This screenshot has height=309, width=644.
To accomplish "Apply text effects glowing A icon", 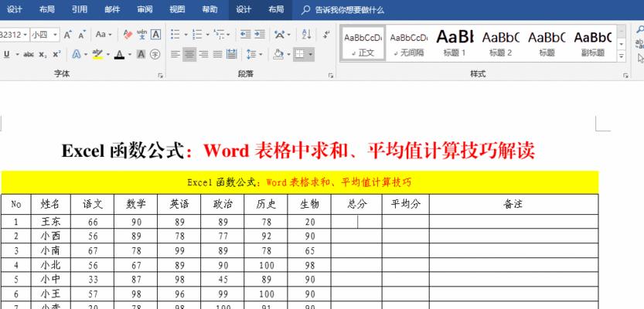I will pos(77,54).
